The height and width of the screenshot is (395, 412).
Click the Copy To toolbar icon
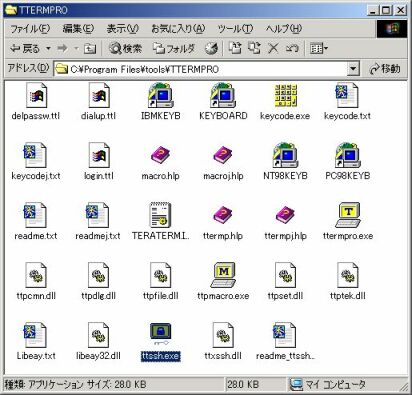pyautogui.click(x=255, y=49)
